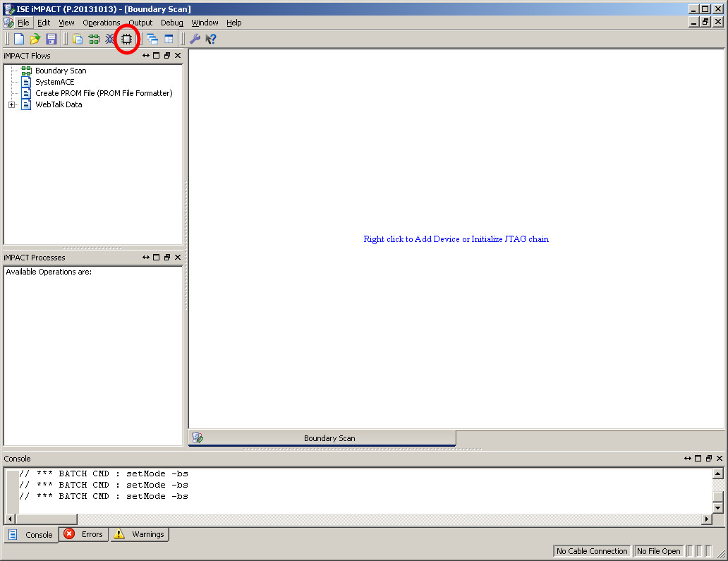Click the iMPACT application icon in menu bar
The image size is (728, 561).
pyautogui.click(x=8, y=23)
